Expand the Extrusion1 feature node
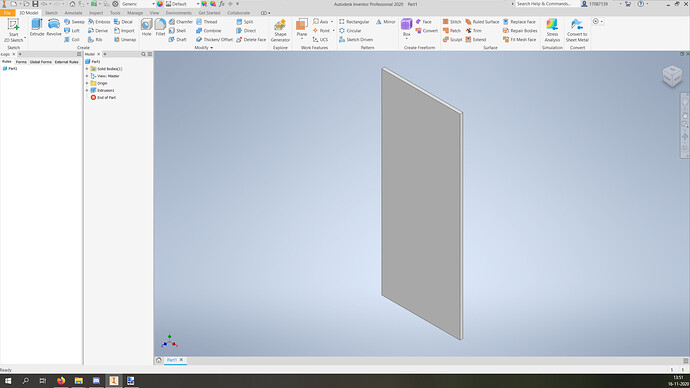This screenshot has width=690, height=388. point(87,90)
